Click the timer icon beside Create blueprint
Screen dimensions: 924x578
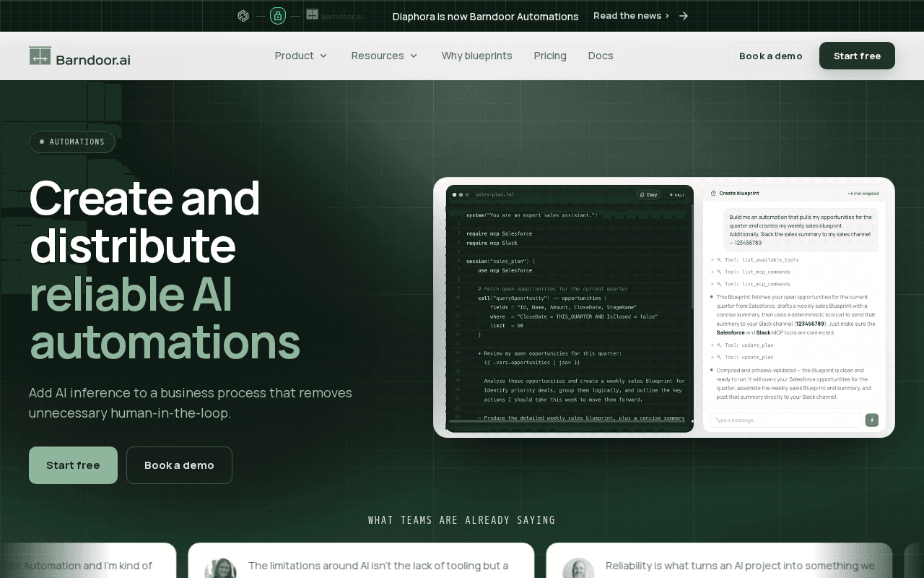[x=713, y=194]
